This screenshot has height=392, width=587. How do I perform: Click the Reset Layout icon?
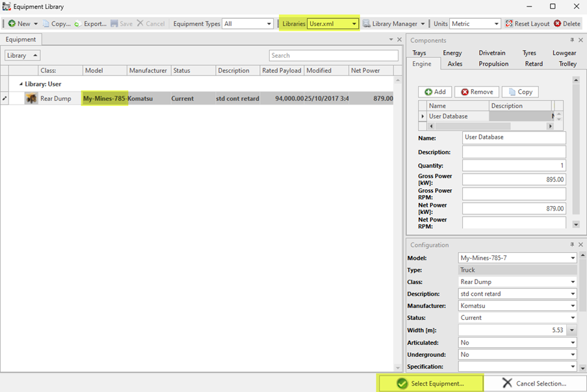coord(509,23)
